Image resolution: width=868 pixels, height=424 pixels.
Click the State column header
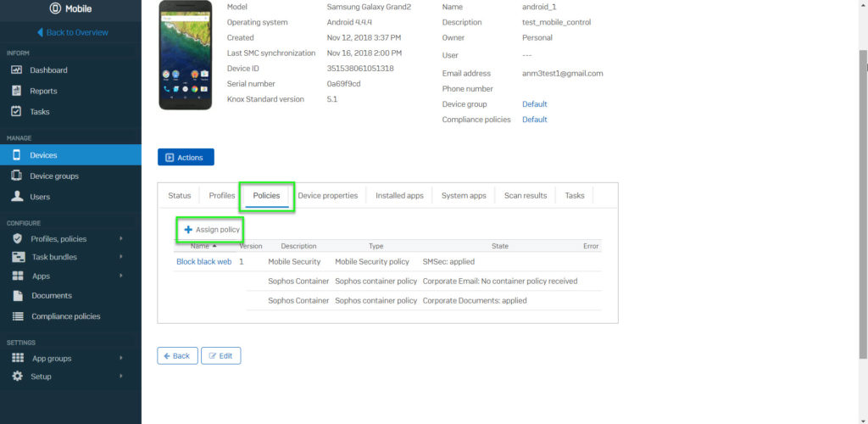(499, 246)
